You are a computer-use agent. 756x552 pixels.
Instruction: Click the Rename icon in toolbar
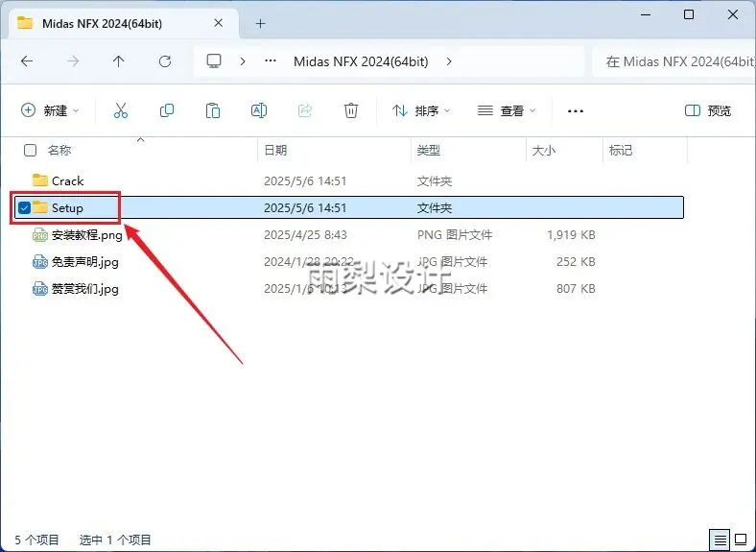(259, 110)
